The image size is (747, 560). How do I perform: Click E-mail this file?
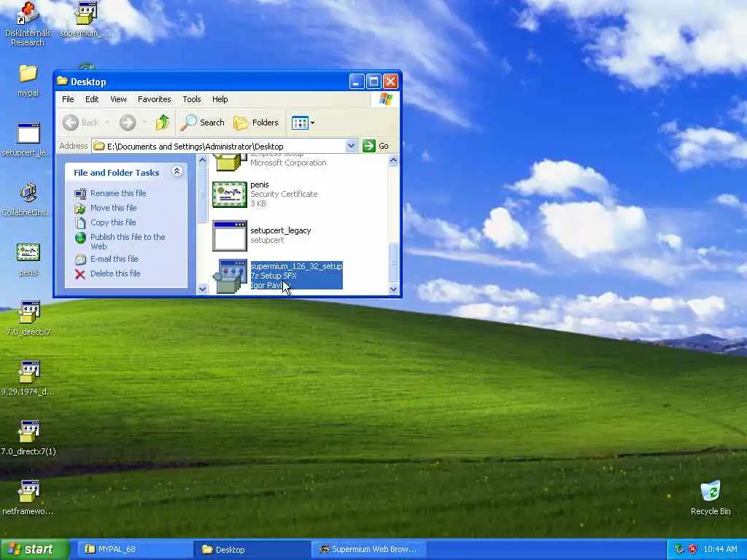115,259
